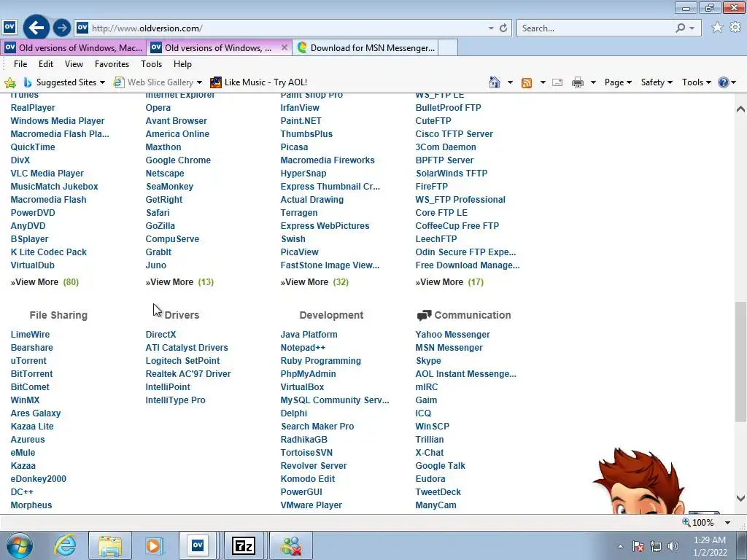Viewport: 747px width, 560px height.
Task: Open the zoom level dropdown arrow
Action: 727,522
